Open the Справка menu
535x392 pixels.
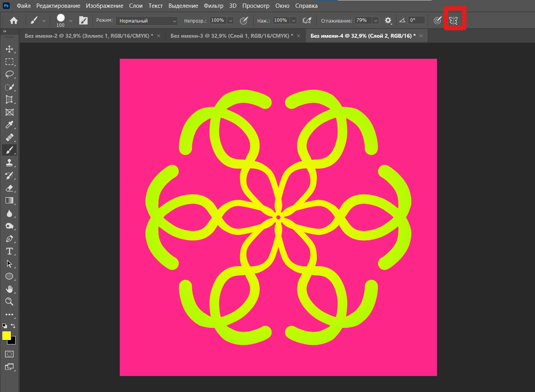coord(306,6)
